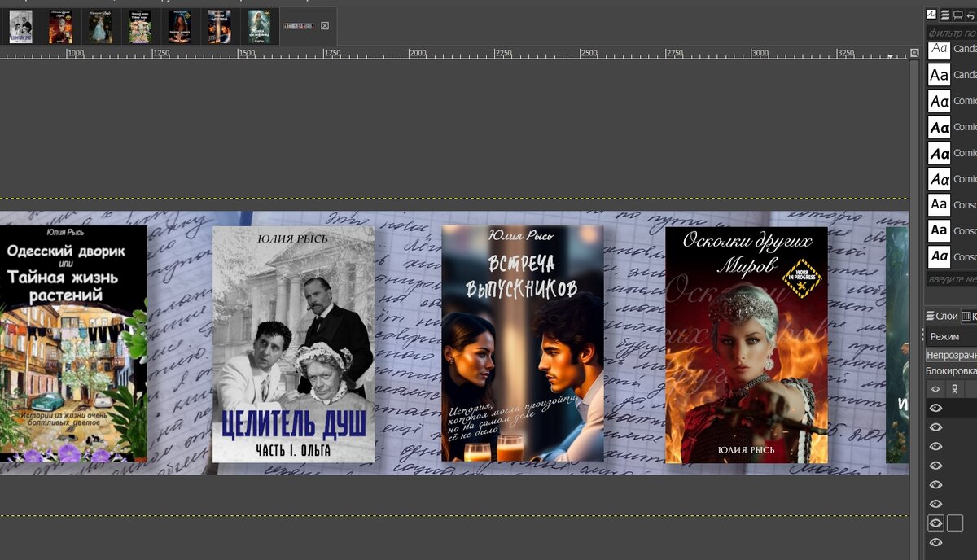
Task: Open the second dock tab icon next to Fonts
Action: pyautogui.click(x=945, y=15)
